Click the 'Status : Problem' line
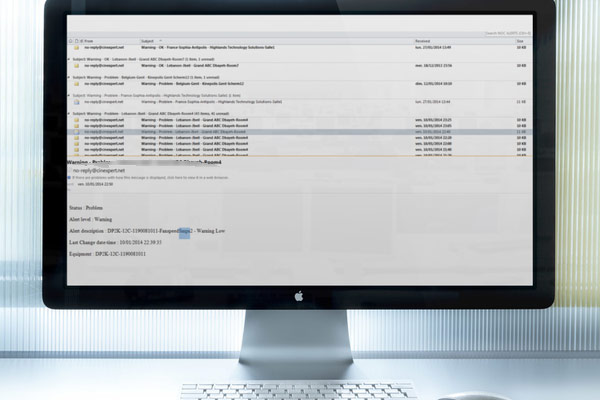The image size is (600, 400). pos(86,208)
